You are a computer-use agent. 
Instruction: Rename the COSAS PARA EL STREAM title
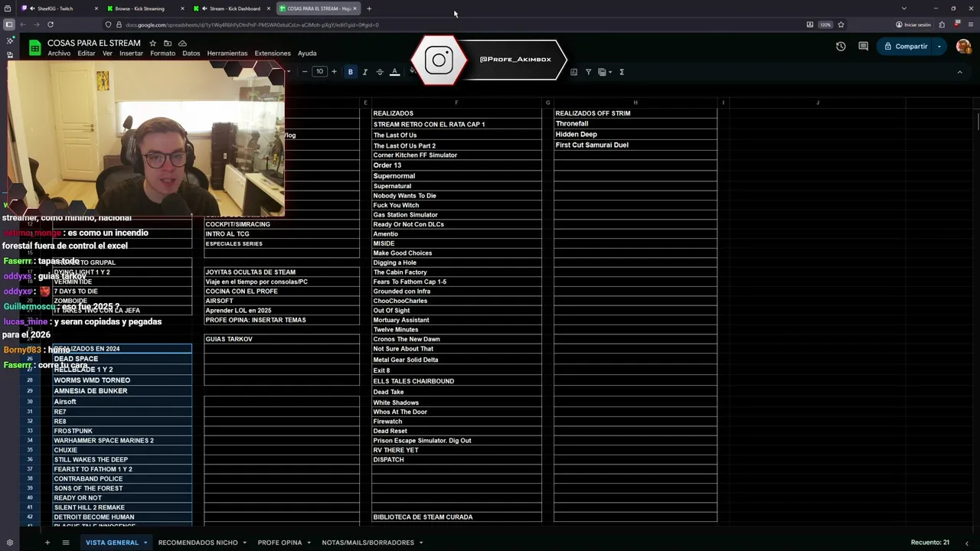pyautogui.click(x=94, y=43)
